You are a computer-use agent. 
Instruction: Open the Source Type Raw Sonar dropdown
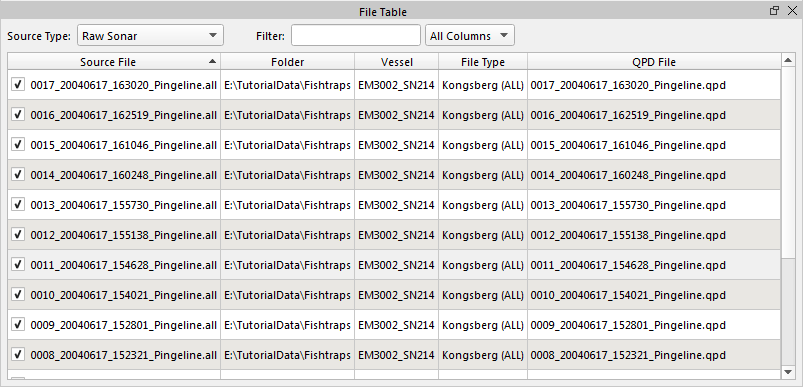150,35
